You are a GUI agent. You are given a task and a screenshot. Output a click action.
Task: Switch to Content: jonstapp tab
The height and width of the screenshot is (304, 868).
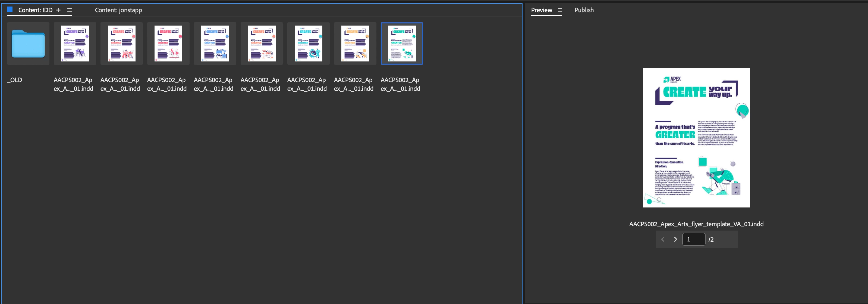(118, 10)
